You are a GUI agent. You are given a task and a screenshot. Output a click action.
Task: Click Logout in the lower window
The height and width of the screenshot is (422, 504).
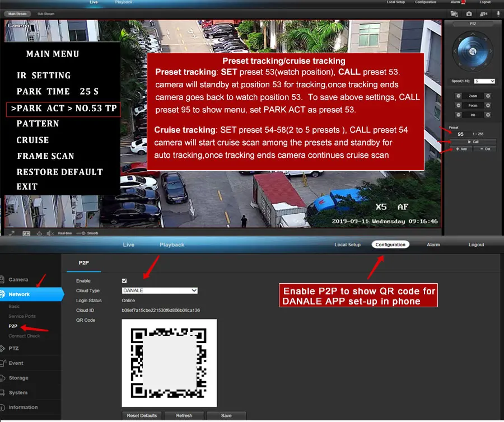pos(477,245)
